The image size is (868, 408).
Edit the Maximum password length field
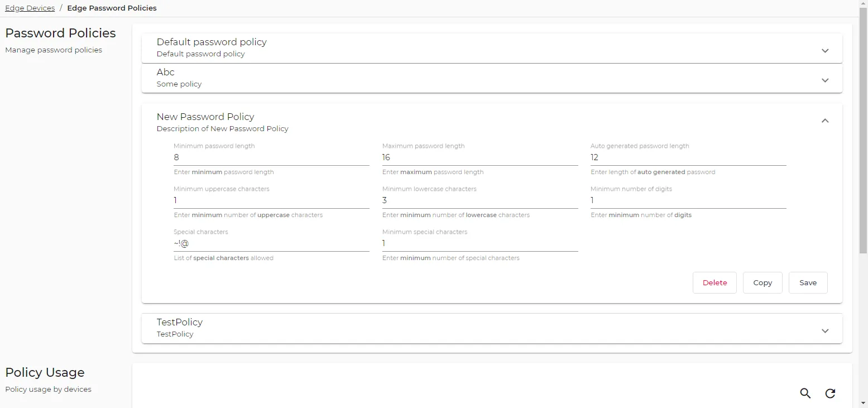(480, 157)
